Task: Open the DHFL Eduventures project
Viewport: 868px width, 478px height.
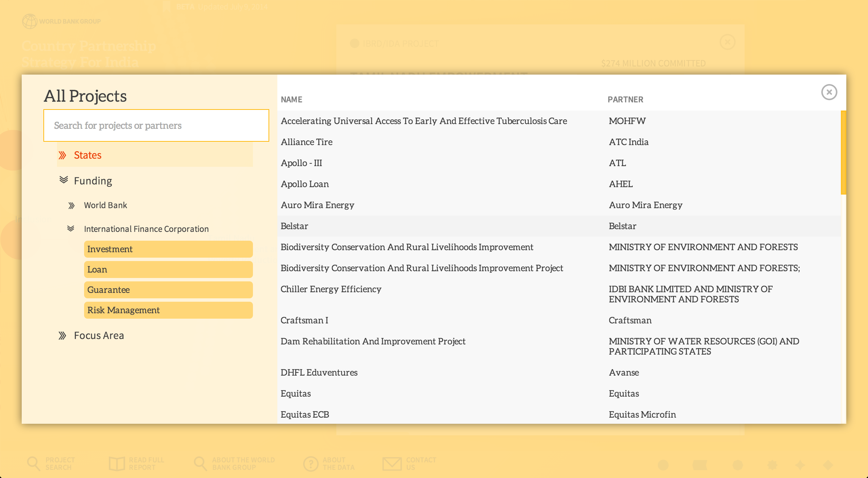Action: [x=319, y=373]
